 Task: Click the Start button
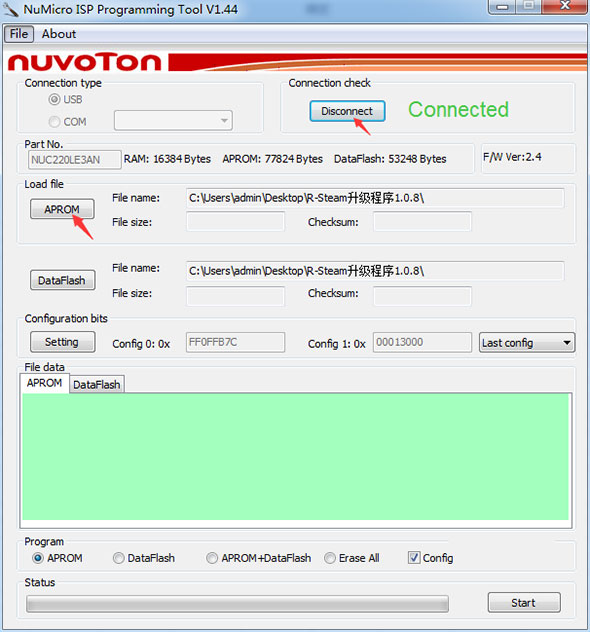[524, 603]
